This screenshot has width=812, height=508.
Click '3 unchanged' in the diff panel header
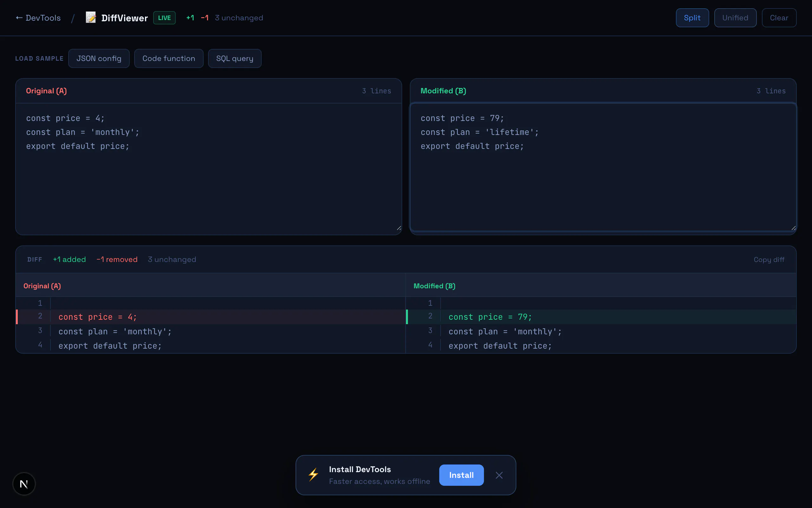point(172,260)
